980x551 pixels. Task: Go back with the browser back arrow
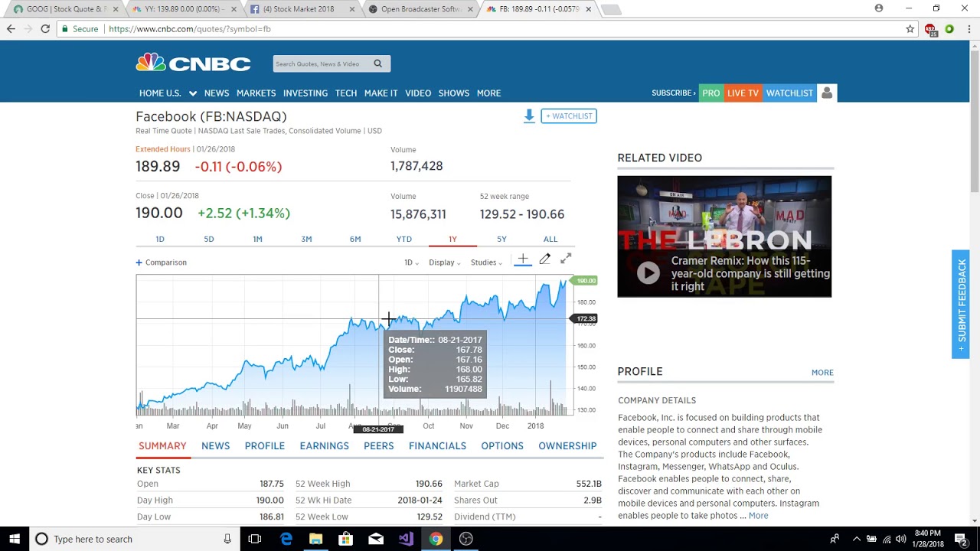pyautogui.click(x=11, y=28)
